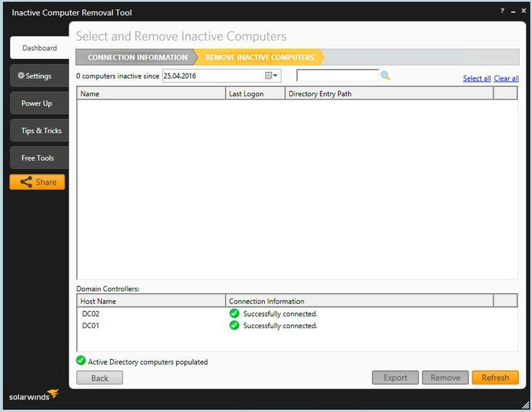Click the Export button
Image resolution: width=532 pixels, height=412 pixels.
395,378
